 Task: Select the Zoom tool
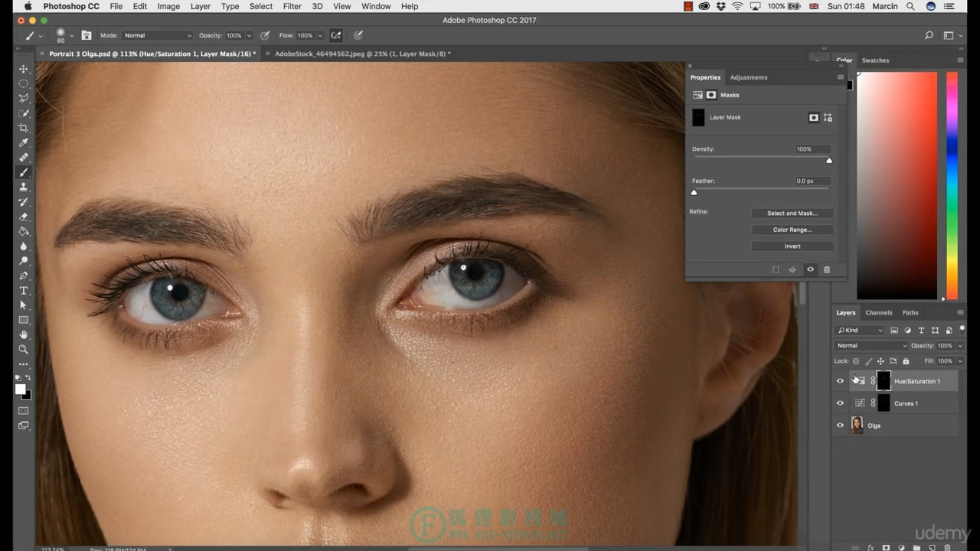[x=24, y=350]
